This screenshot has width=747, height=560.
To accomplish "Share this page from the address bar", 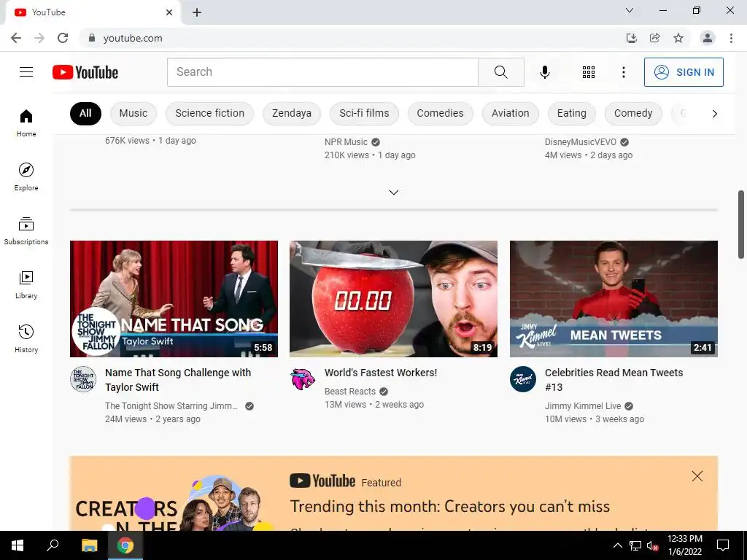I will coord(655,38).
